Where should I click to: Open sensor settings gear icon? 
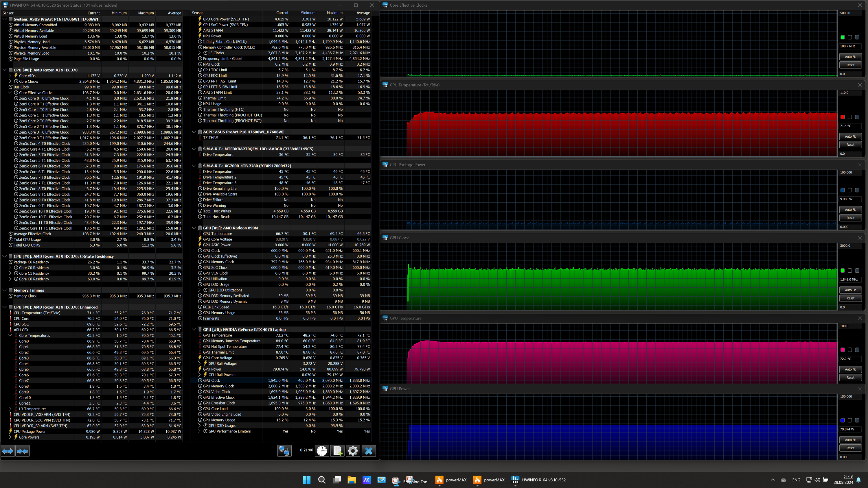(353, 451)
